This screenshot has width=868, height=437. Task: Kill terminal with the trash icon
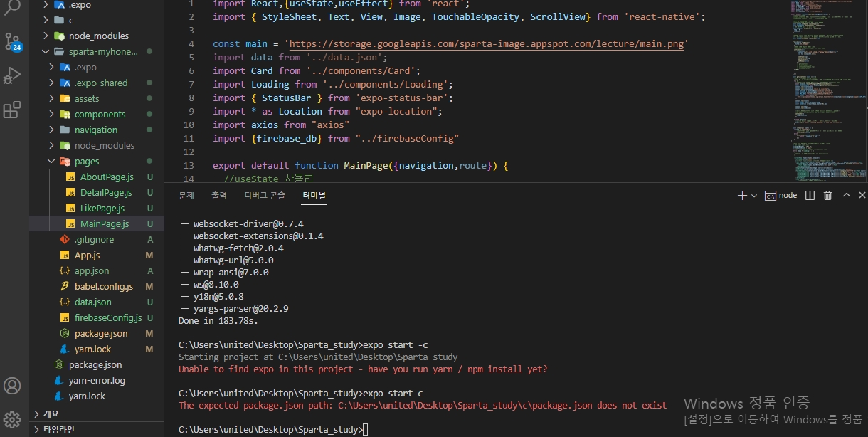[x=827, y=195]
